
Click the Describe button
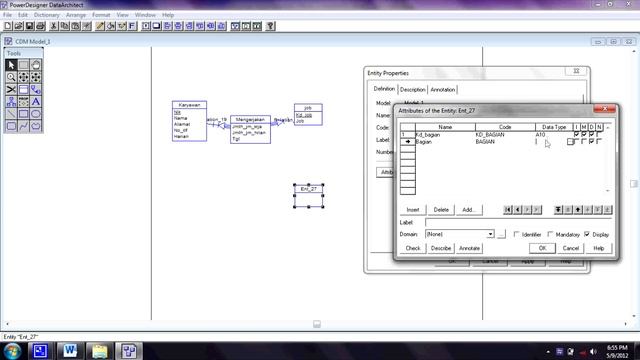coord(441,248)
